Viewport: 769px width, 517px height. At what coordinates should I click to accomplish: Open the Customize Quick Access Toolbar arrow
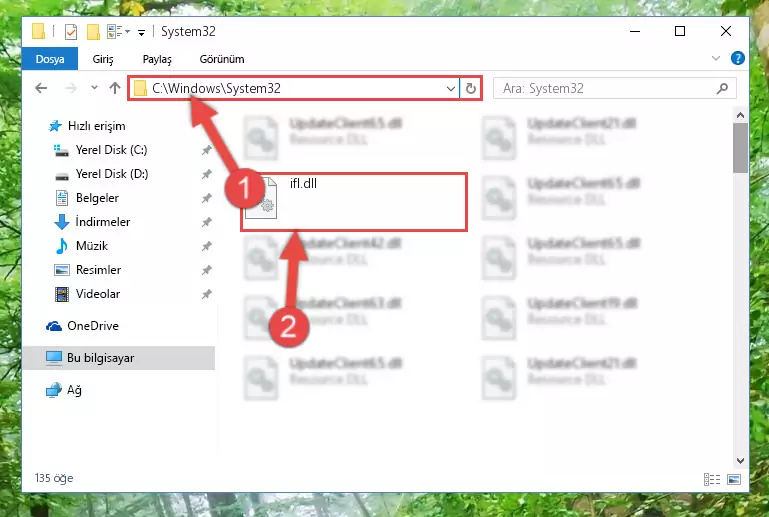click(141, 33)
